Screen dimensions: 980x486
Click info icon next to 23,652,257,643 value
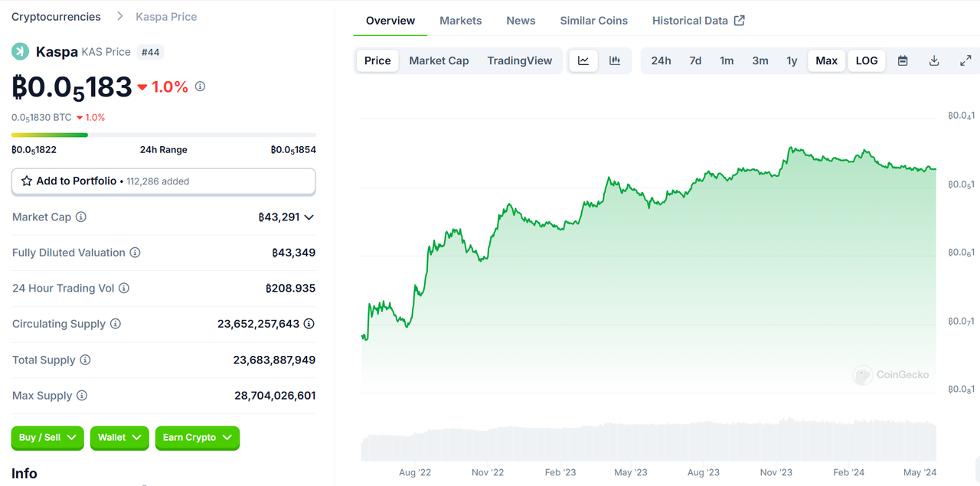click(x=309, y=324)
